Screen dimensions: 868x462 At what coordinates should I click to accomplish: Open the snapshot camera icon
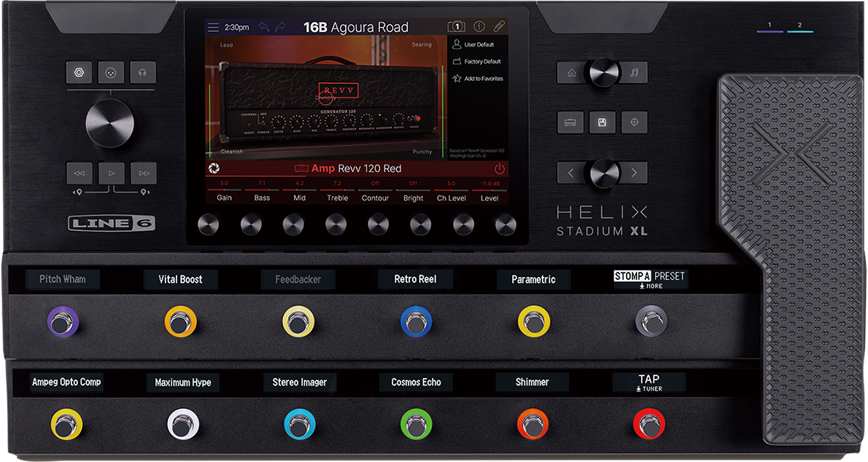tap(456, 26)
